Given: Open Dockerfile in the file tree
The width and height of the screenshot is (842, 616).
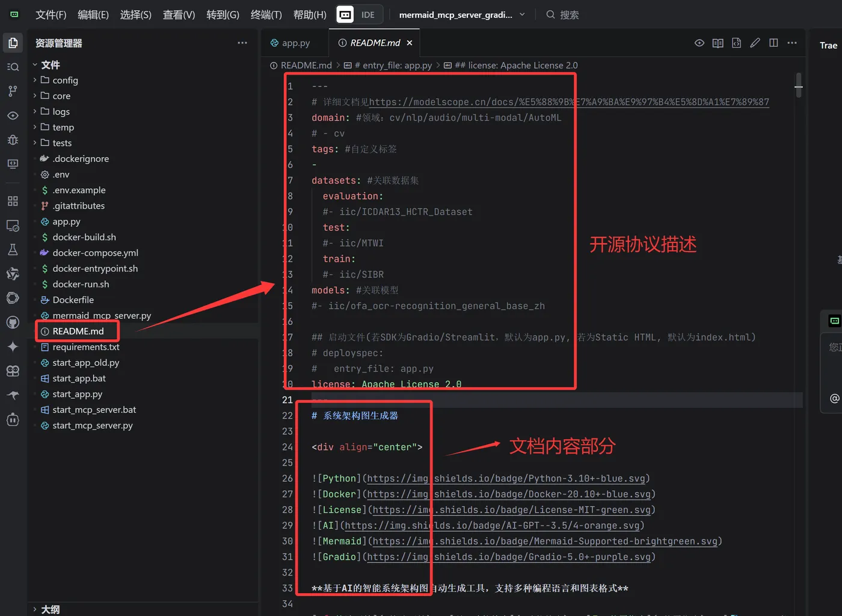Looking at the screenshot, I should [x=73, y=300].
